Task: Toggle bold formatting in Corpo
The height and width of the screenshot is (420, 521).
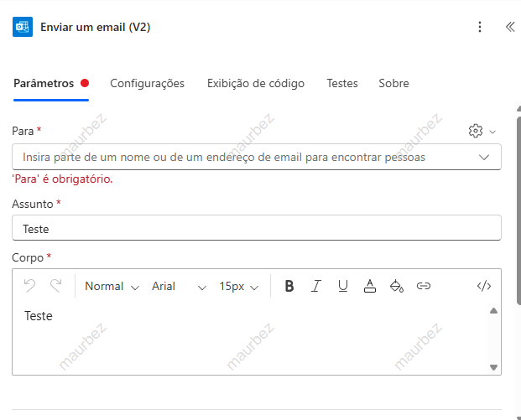Action: pyautogui.click(x=289, y=286)
